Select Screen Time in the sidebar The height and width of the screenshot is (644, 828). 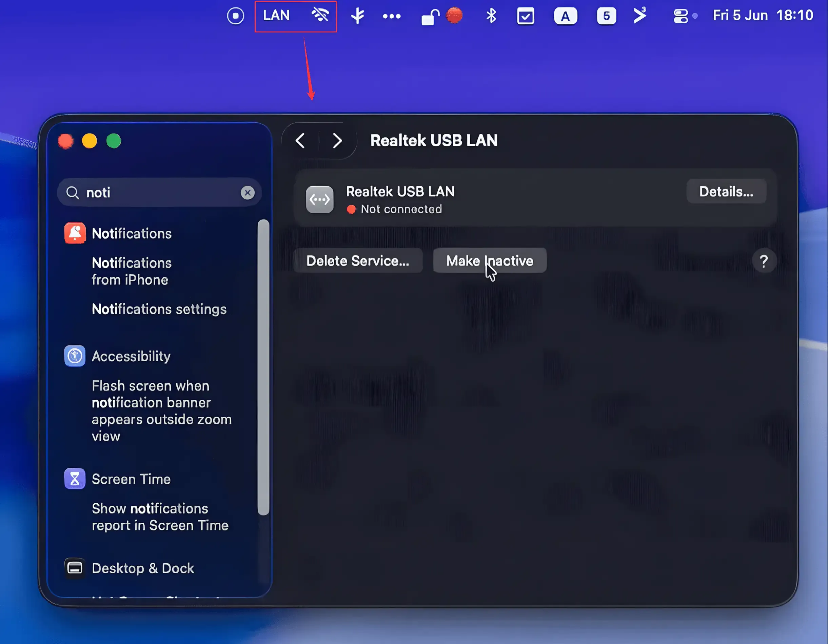131,479
